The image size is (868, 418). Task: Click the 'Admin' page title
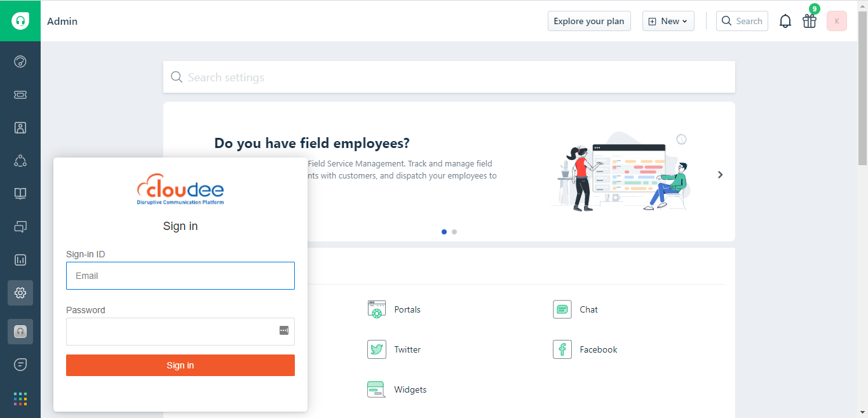(x=62, y=21)
